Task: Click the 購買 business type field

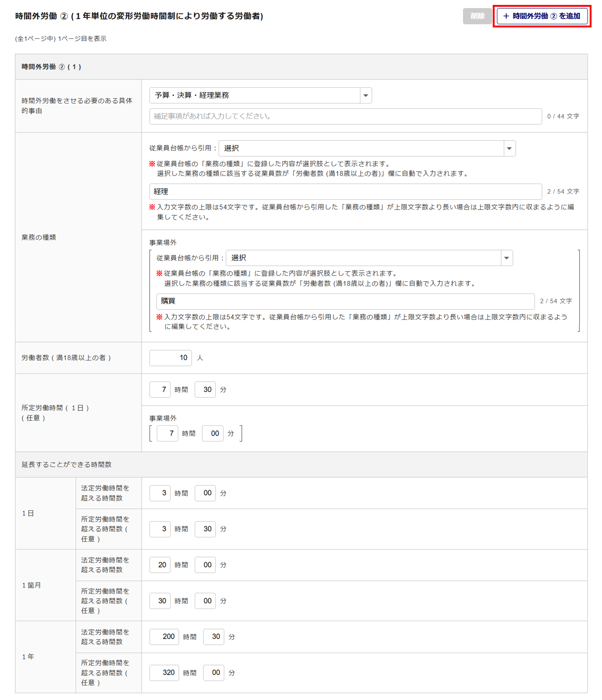Action: (x=345, y=301)
